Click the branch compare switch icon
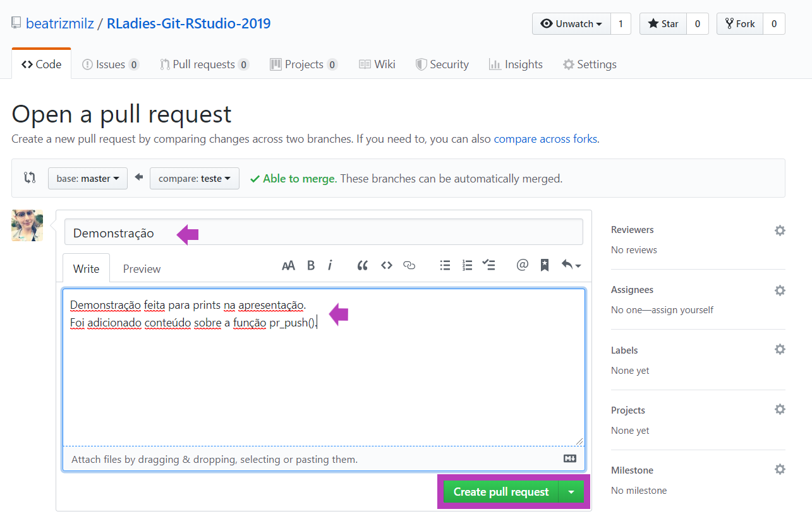The height and width of the screenshot is (526, 812). (x=30, y=178)
